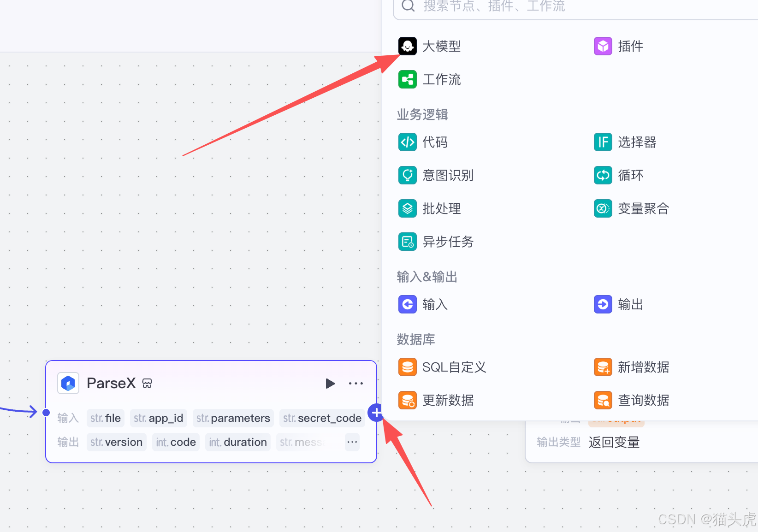Screen dimensions: 758x532
Task: Select the 变量聚合 node icon
Action: tap(603, 208)
